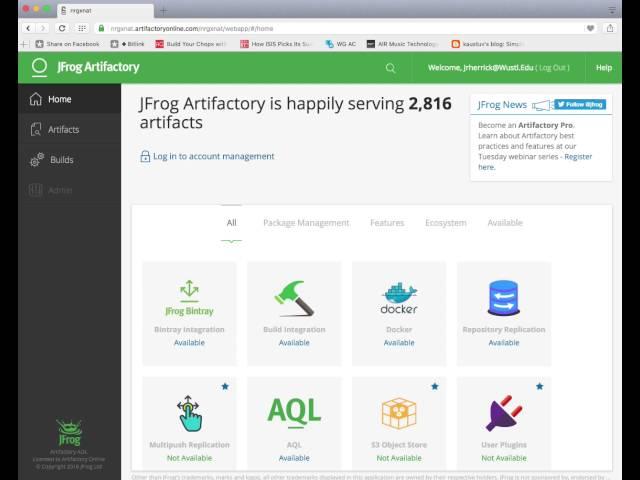Screen dimensions: 640x480
Task: Select the Available tab
Action: [x=505, y=223]
